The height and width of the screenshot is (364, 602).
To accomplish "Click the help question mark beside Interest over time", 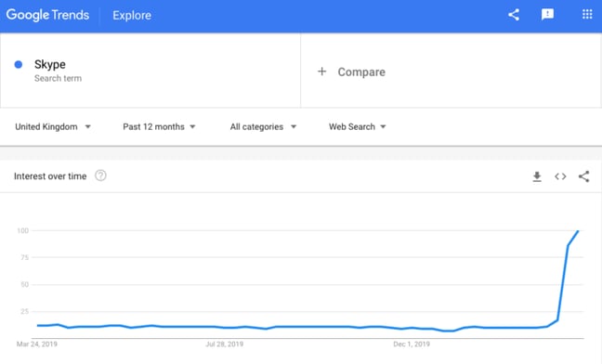I will pyautogui.click(x=100, y=175).
